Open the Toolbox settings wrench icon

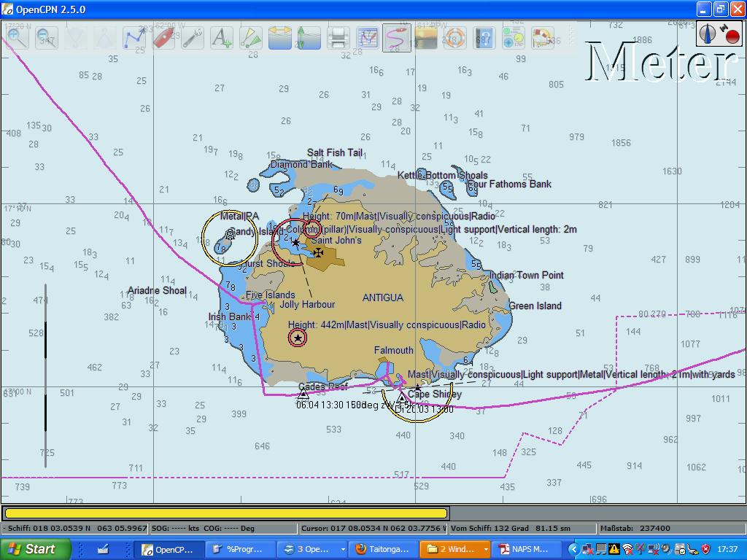click(x=193, y=38)
